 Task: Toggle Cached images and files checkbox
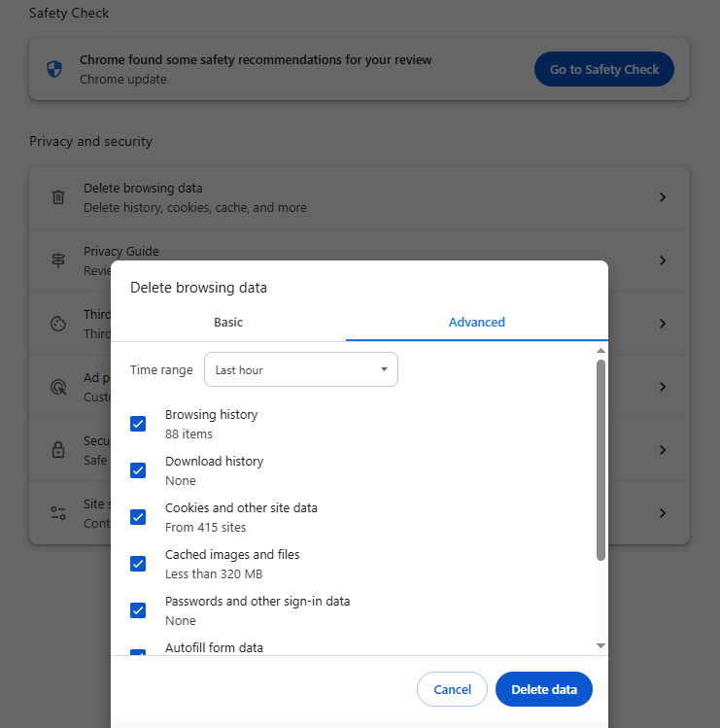coord(138,564)
